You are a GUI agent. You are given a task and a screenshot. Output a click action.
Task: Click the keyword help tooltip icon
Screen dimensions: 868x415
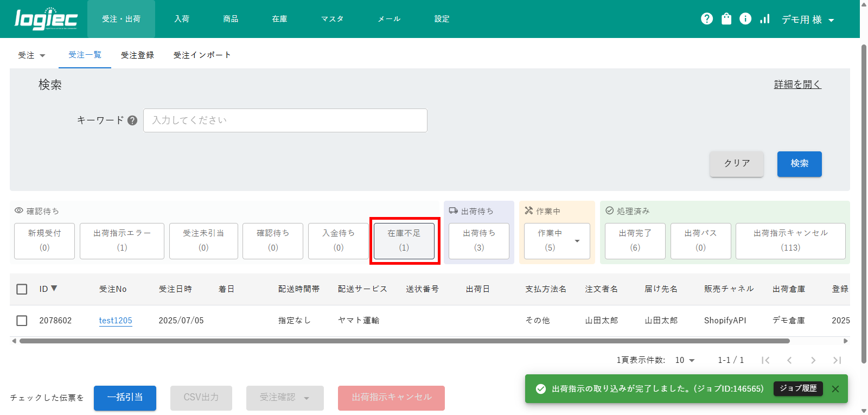[x=132, y=120]
